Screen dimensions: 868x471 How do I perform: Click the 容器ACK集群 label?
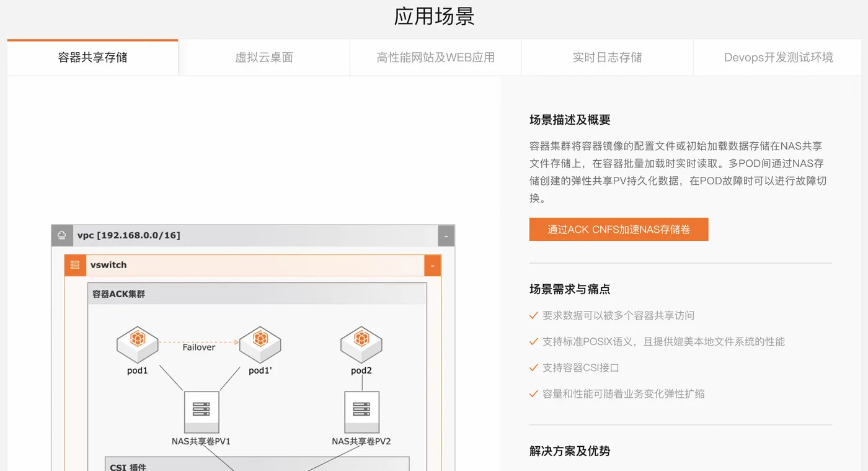(x=118, y=294)
